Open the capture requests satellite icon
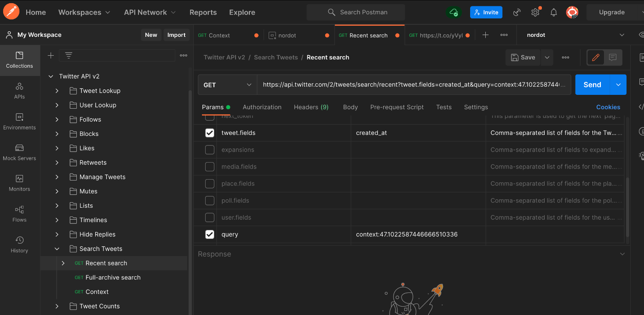Viewport: 644px width, 315px height. pyautogui.click(x=517, y=12)
